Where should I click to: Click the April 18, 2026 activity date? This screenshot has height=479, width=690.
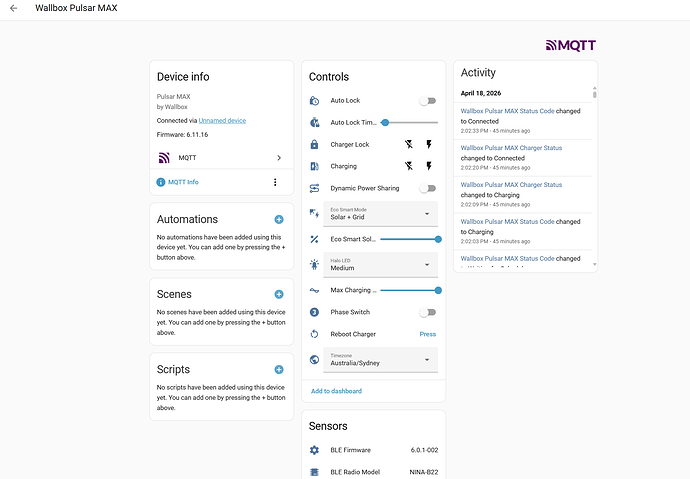coord(481,93)
